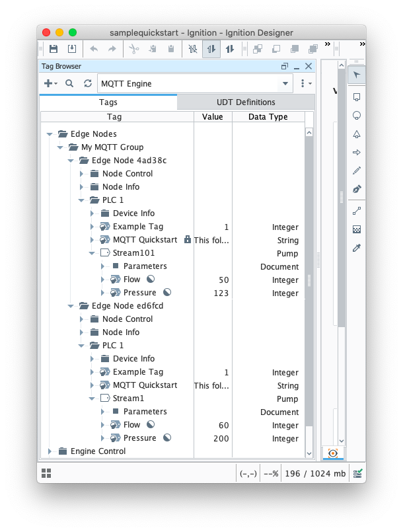
Task: Click the Redo arrow
Action: [x=112, y=49]
